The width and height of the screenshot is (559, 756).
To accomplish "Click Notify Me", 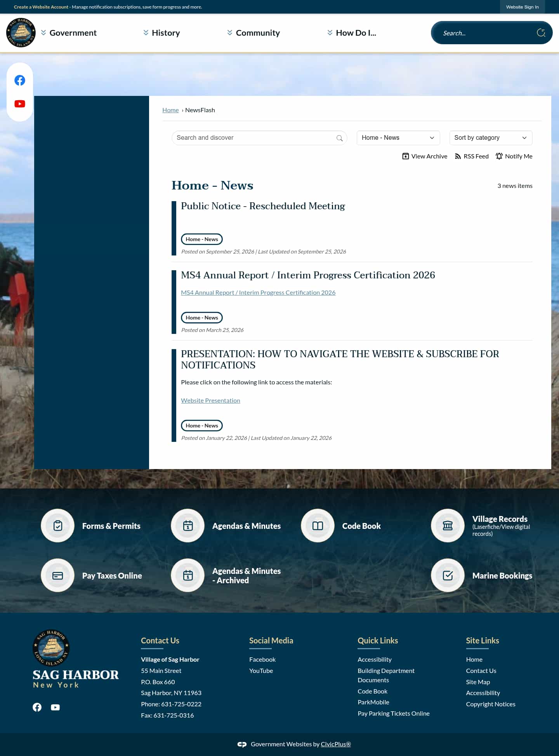I will point(514,156).
